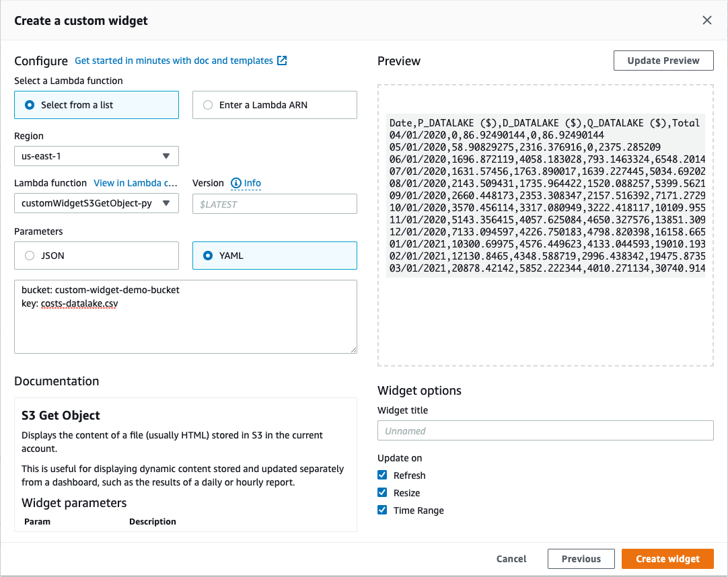
Task: Click the resize grip on the parameters textarea
Action: pyautogui.click(x=352, y=349)
